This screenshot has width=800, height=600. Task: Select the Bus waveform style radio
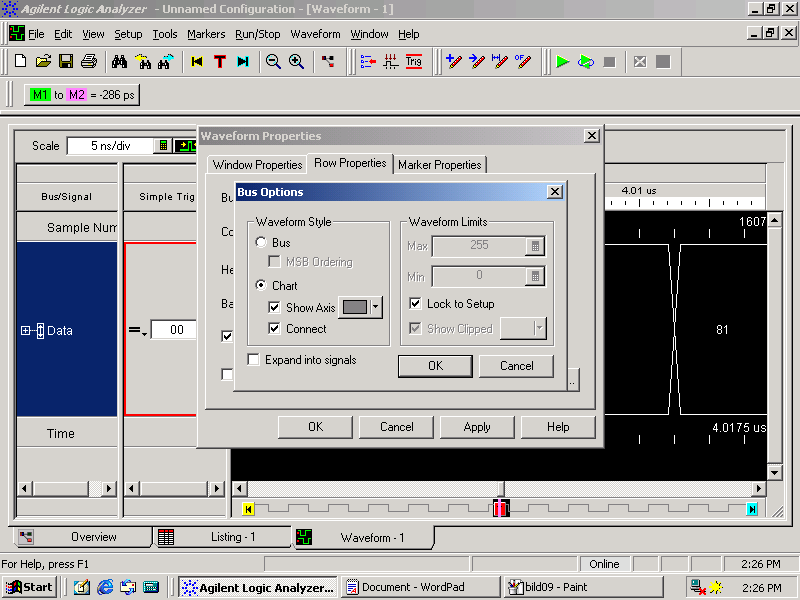pyautogui.click(x=261, y=242)
